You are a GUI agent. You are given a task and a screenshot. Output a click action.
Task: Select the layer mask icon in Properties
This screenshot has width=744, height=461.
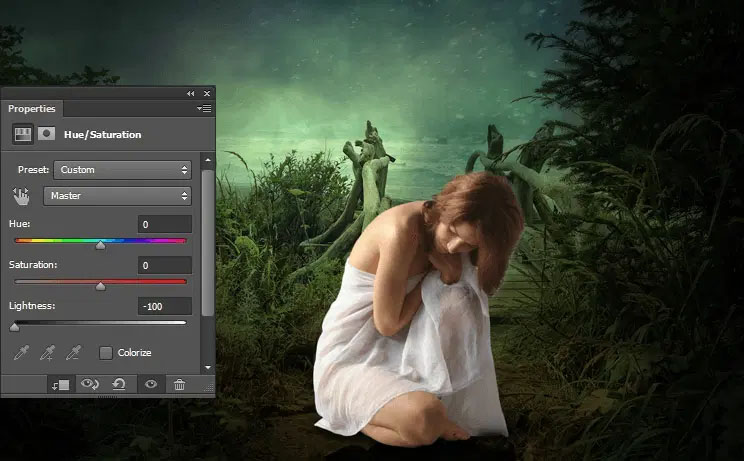46,134
